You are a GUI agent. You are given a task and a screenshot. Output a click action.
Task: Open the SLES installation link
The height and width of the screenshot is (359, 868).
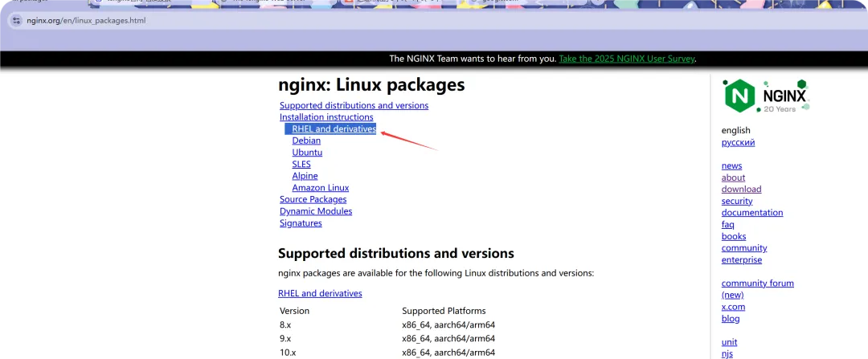tap(301, 165)
